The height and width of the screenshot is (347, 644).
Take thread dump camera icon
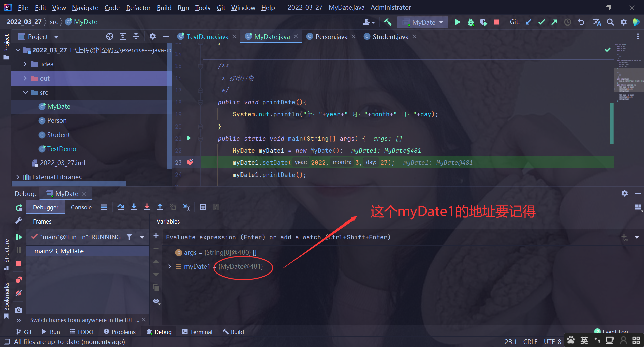pos(19,309)
